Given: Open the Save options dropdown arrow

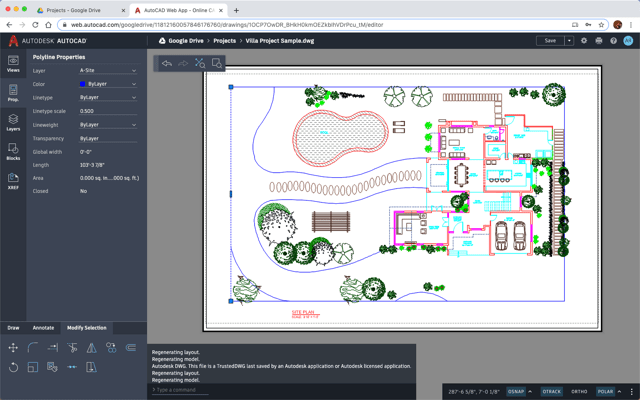Looking at the screenshot, I should click(x=569, y=41).
